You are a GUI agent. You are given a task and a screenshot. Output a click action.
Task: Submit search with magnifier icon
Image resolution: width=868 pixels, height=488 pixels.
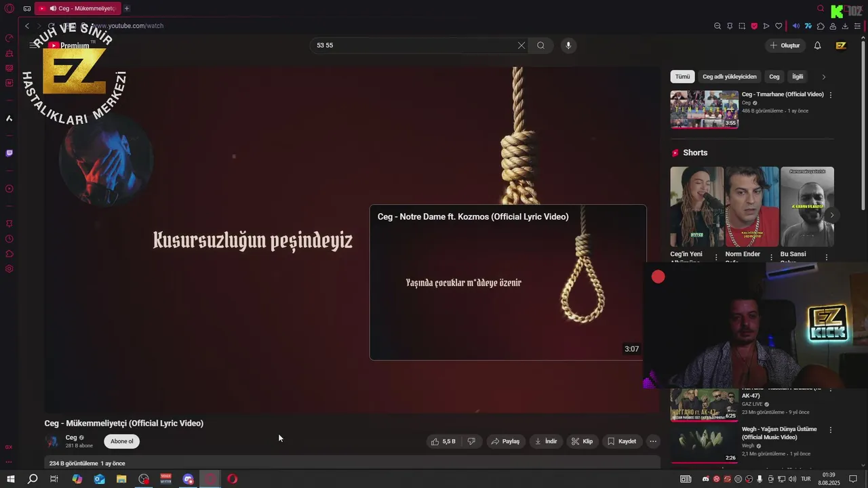(540, 45)
